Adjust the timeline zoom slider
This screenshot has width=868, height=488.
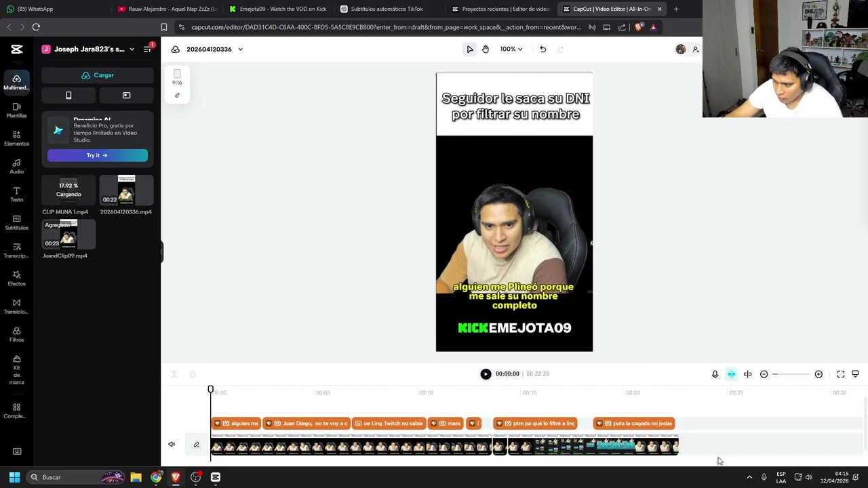tap(791, 374)
